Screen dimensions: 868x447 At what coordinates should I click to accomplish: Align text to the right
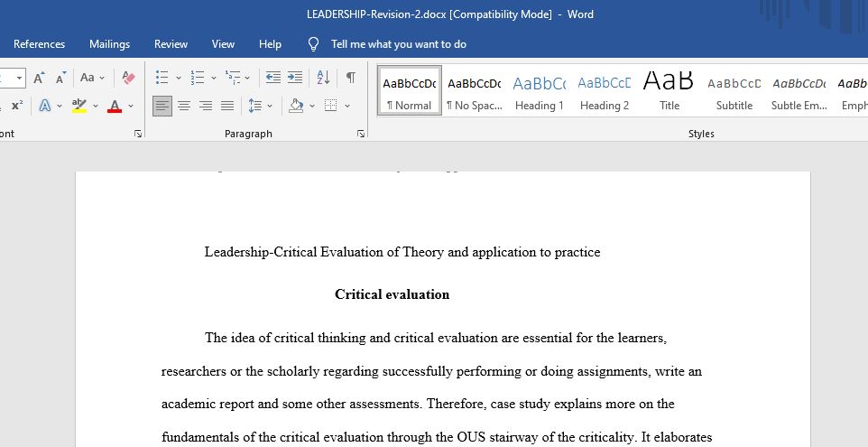coord(206,106)
